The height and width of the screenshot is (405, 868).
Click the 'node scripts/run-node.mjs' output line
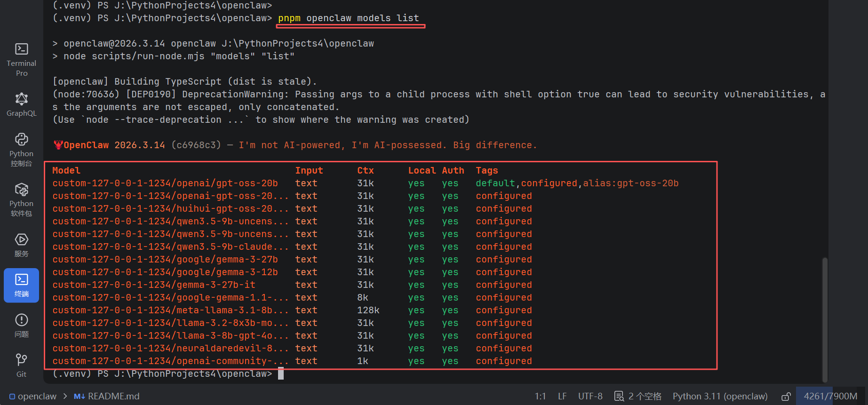pyautogui.click(x=174, y=56)
